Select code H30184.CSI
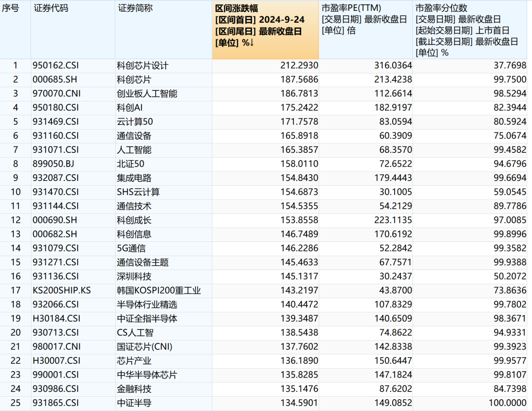 click(x=56, y=319)
